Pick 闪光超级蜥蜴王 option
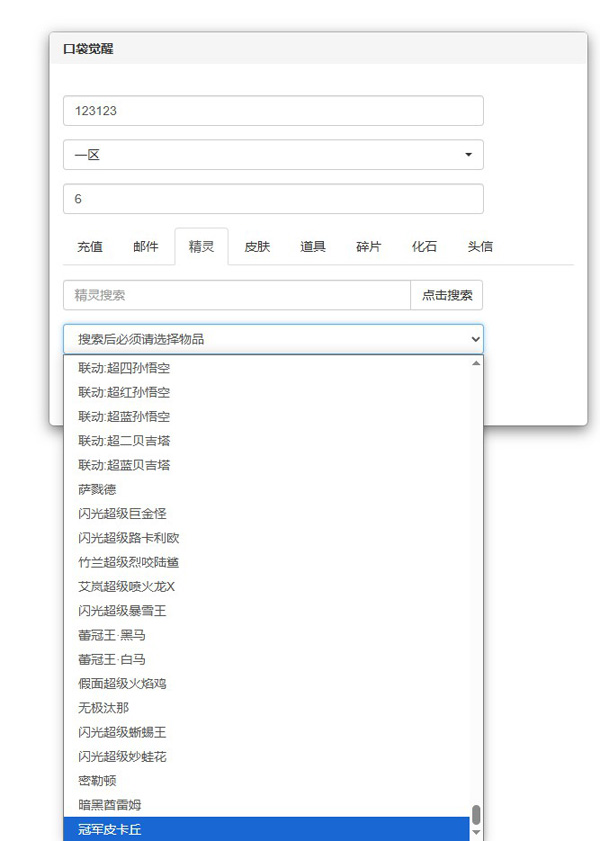The width and height of the screenshot is (600, 841). tap(266, 732)
